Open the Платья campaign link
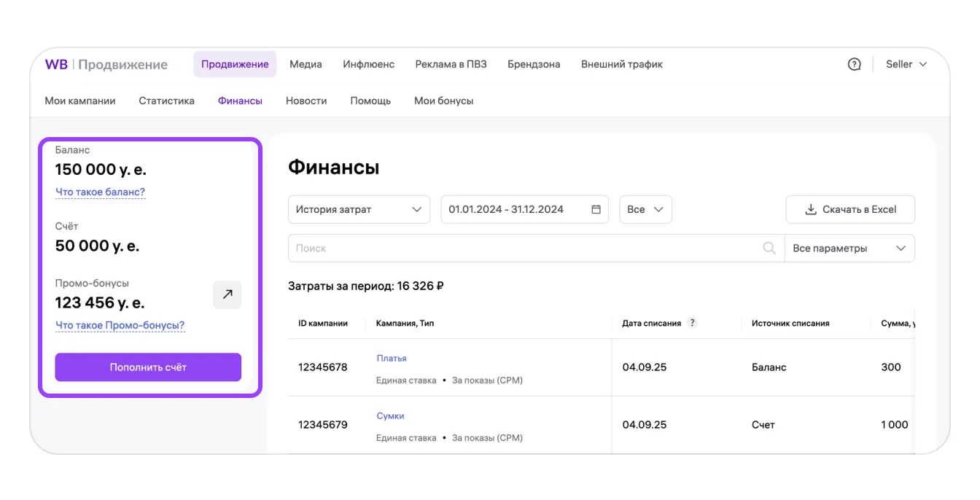Image resolution: width=980 pixels, height=500 pixels. tap(392, 358)
